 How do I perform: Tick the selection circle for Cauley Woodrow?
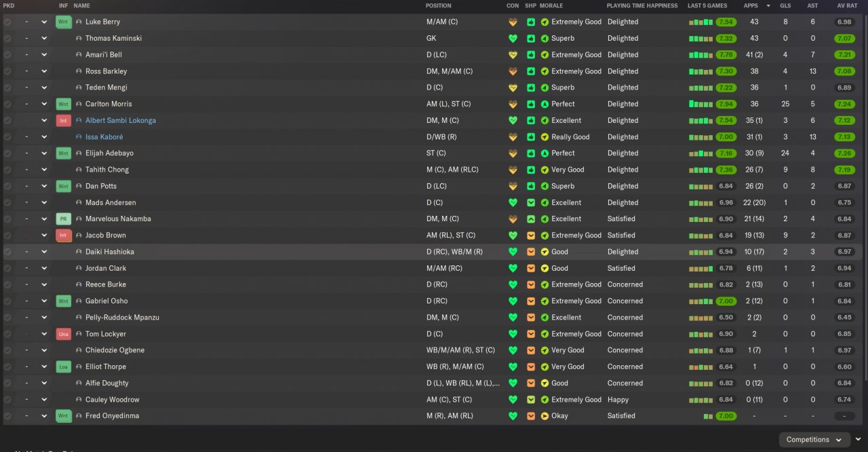pyautogui.click(x=7, y=400)
